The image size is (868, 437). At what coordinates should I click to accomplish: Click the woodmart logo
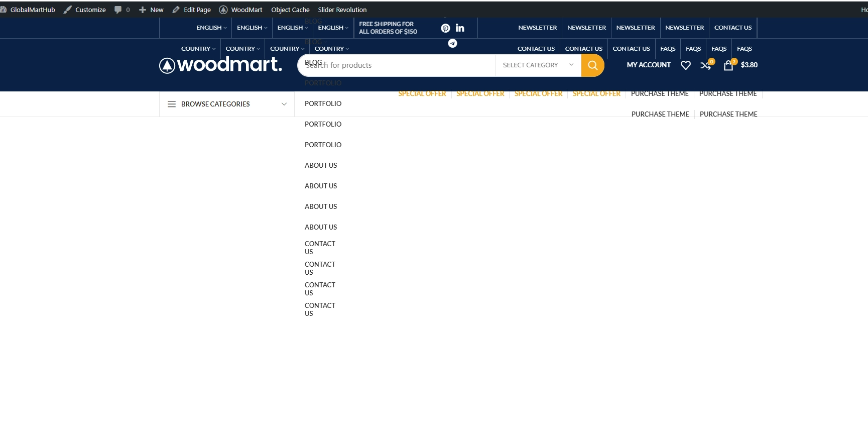(220, 65)
